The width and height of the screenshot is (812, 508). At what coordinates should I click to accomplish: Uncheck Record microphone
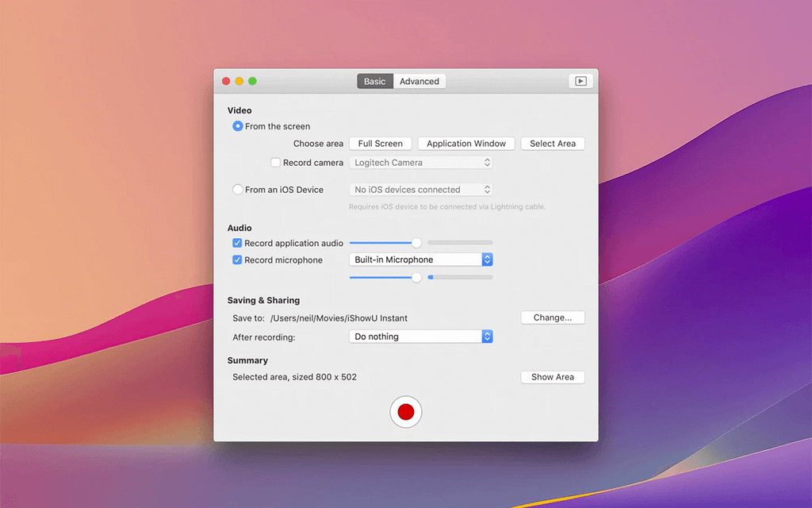coord(236,260)
